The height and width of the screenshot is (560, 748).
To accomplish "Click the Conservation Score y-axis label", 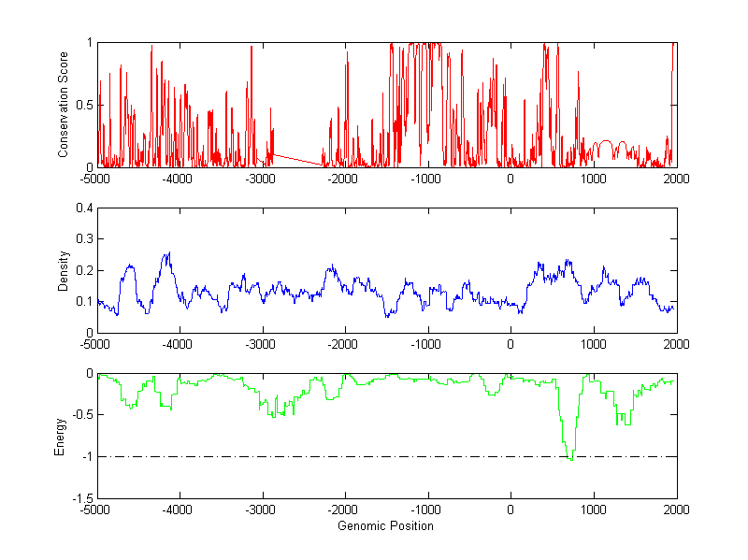I will [x=64, y=104].
